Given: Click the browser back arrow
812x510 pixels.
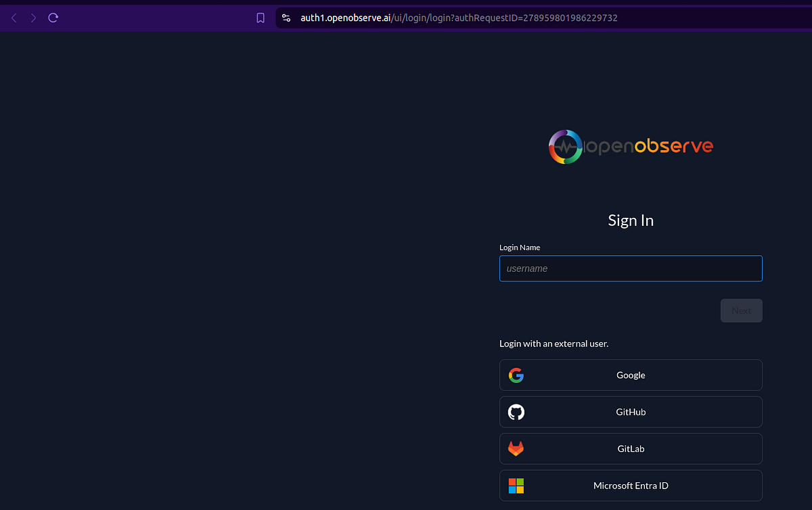Looking at the screenshot, I should point(14,18).
